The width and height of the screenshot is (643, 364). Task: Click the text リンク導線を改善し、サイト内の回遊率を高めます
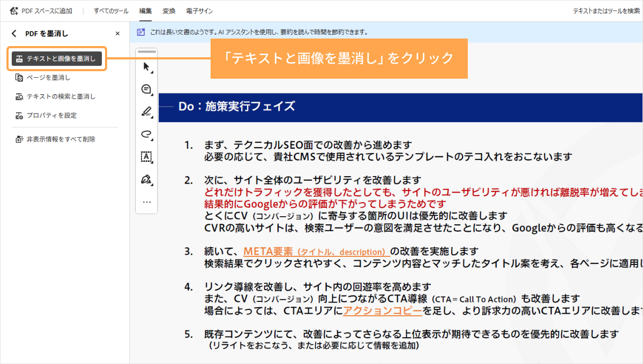[317, 287]
